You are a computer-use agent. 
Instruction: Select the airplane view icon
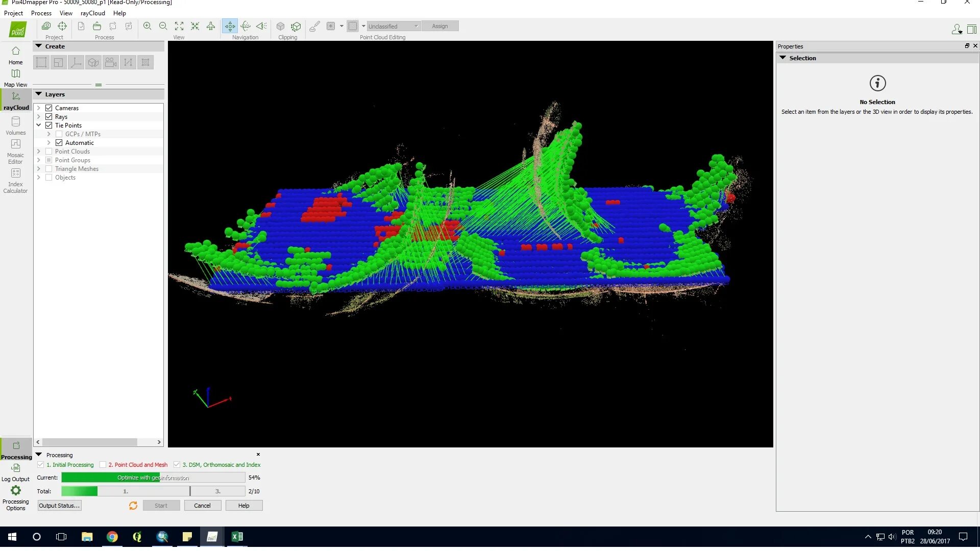[211, 26]
